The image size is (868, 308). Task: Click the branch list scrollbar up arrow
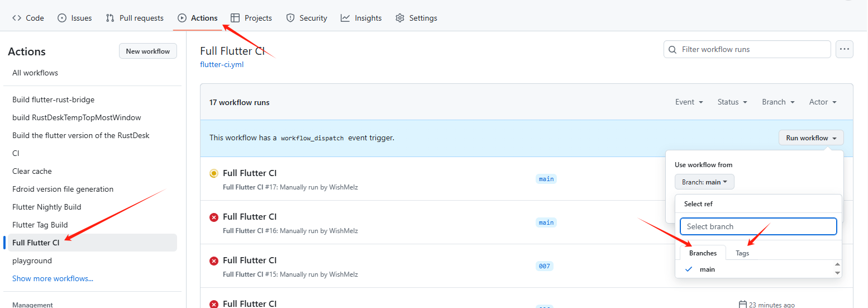837,264
